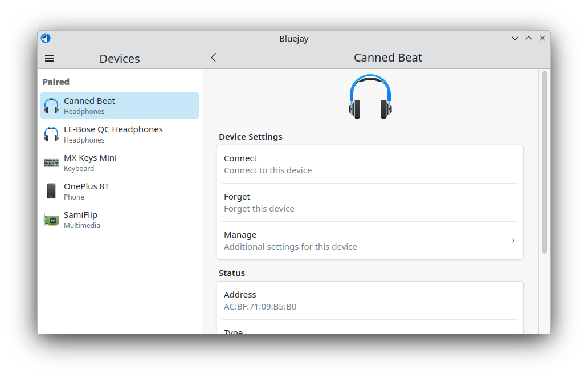Click the Canned Beat headphones icon in sidebar
588x378 pixels.
tap(51, 106)
